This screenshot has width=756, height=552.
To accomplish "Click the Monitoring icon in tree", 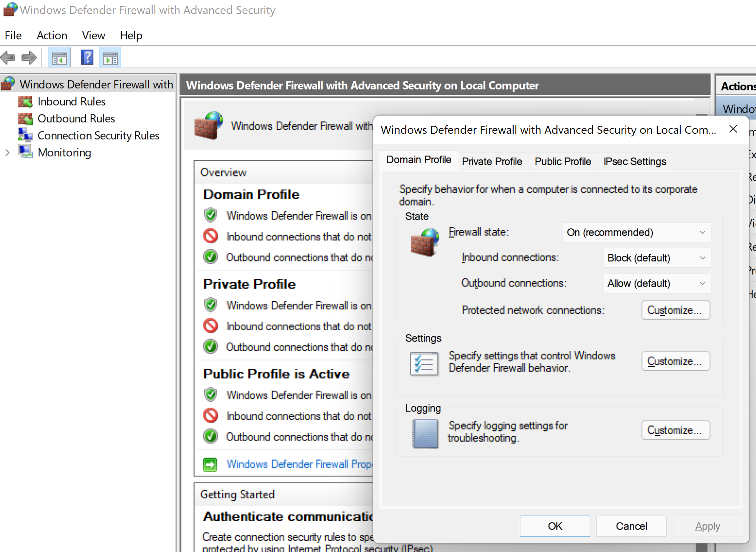I will click(x=25, y=152).
